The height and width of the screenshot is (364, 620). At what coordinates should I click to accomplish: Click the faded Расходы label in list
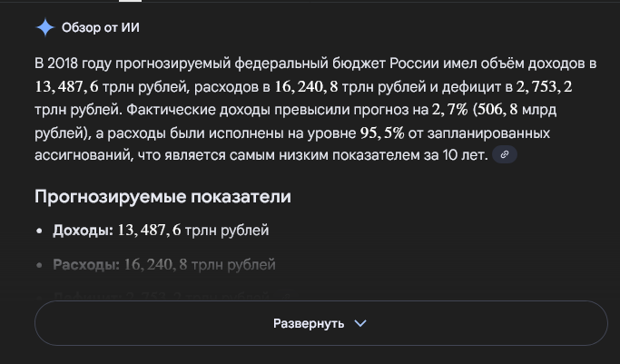86,265
